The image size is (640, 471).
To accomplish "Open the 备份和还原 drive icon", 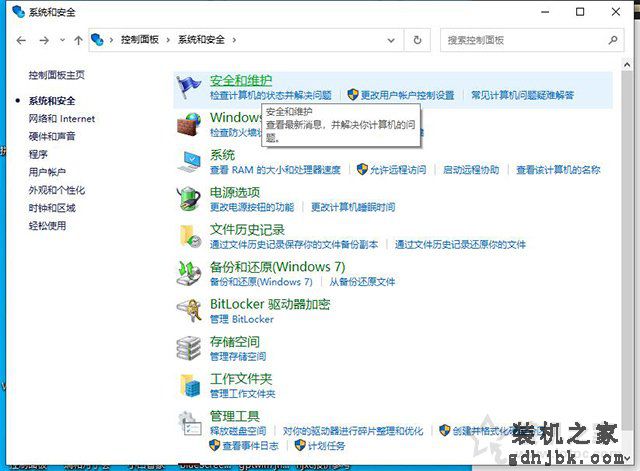I will click(x=189, y=273).
